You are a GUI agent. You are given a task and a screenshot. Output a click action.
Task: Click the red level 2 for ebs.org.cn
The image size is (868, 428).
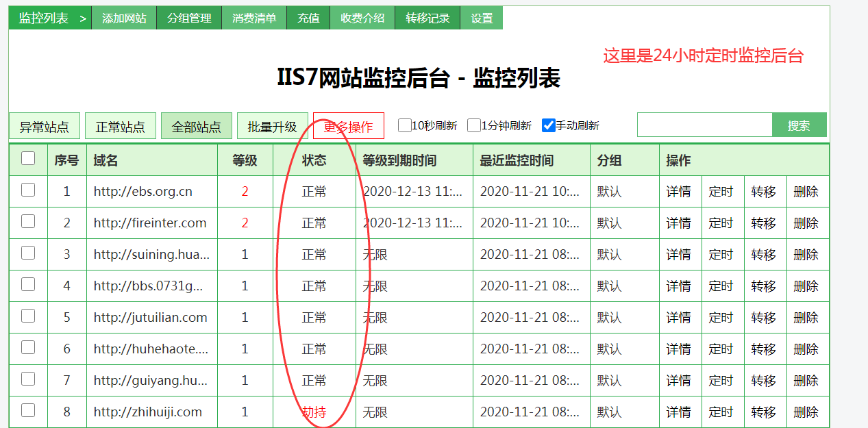pyautogui.click(x=245, y=192)
